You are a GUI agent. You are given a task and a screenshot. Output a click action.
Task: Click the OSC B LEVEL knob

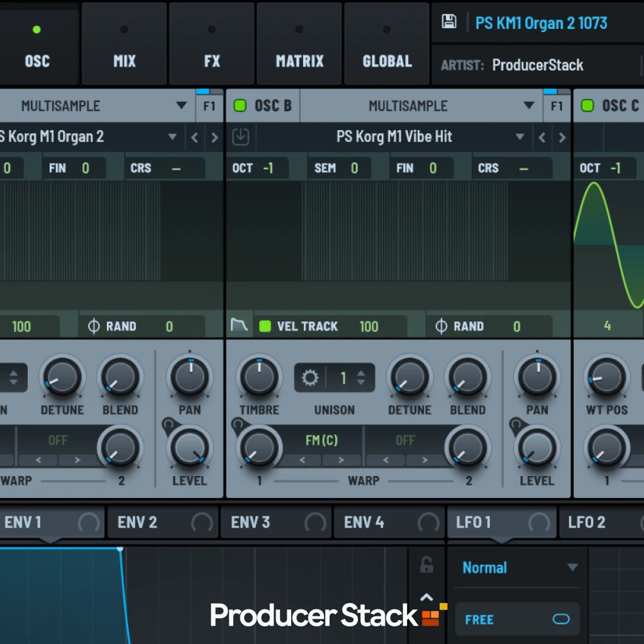coord(537,448)
